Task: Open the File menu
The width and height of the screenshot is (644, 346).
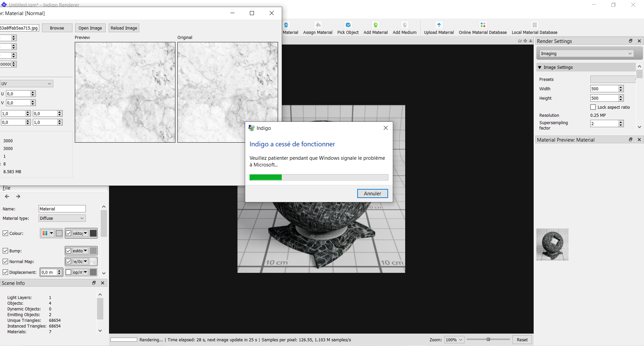Action: (x=6, y=188)
